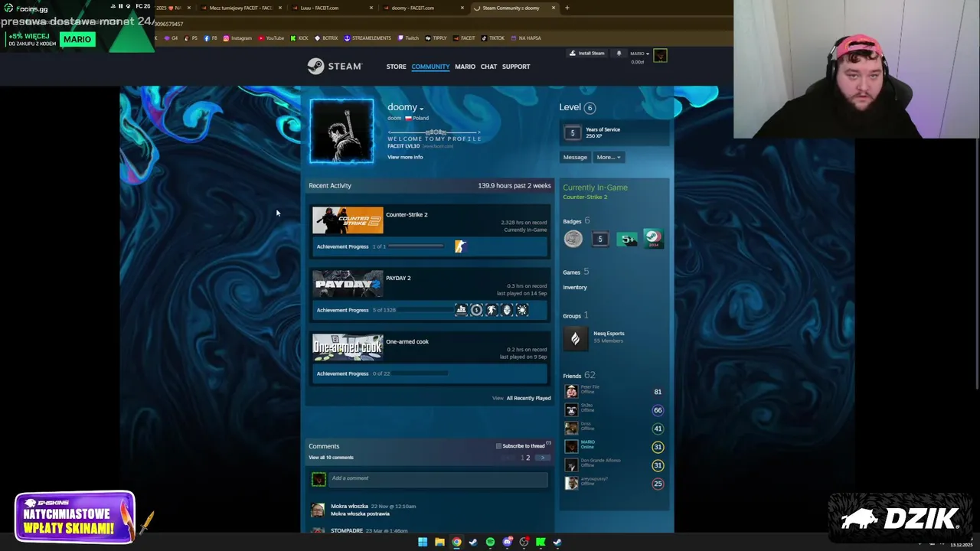980x551 pixels.
Task: Click the Level 6 badge
Action: [589, 107]
